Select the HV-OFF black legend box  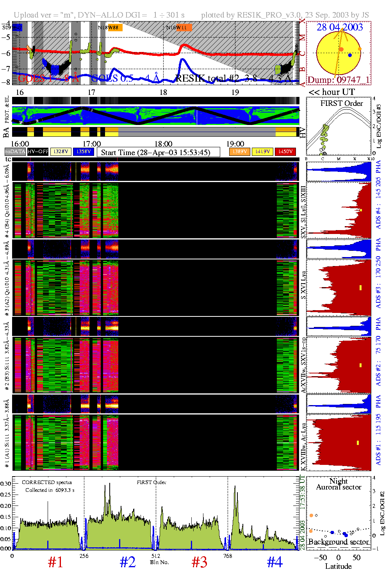[x=38, y=152]
